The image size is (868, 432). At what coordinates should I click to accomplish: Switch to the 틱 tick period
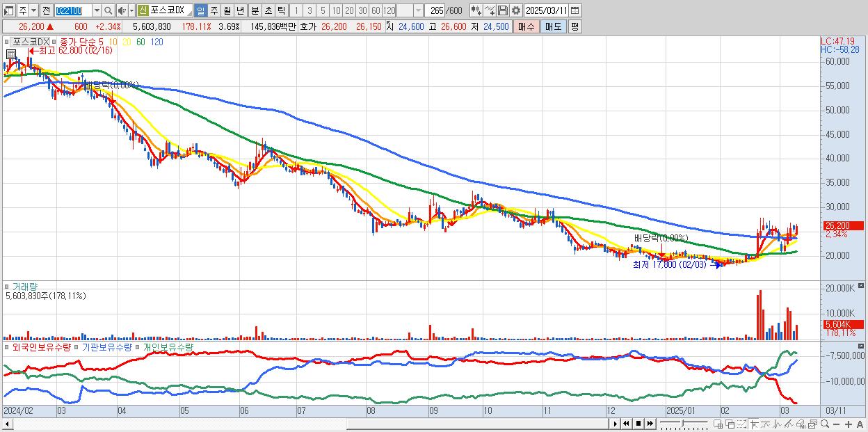pos(281,10)
